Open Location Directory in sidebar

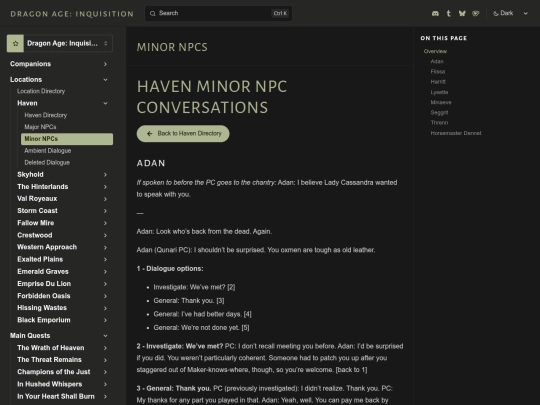[41, 91]
